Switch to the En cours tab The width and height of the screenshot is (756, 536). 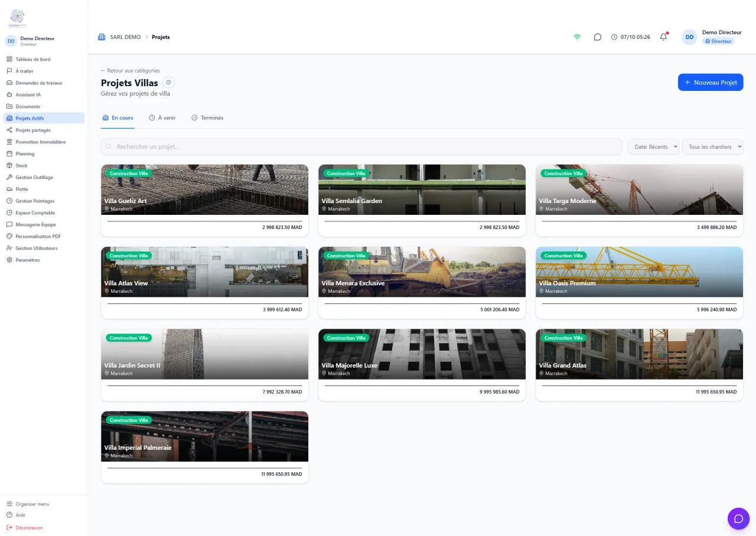118,118
